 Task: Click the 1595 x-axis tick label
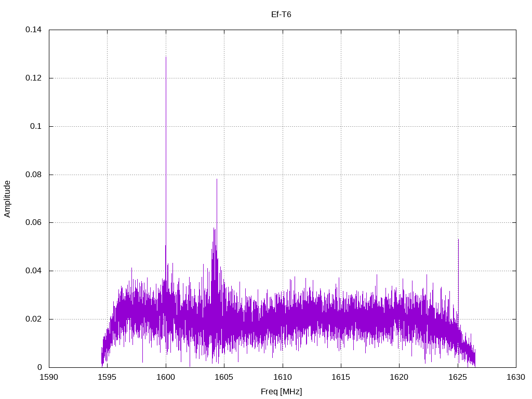[107, 377]
